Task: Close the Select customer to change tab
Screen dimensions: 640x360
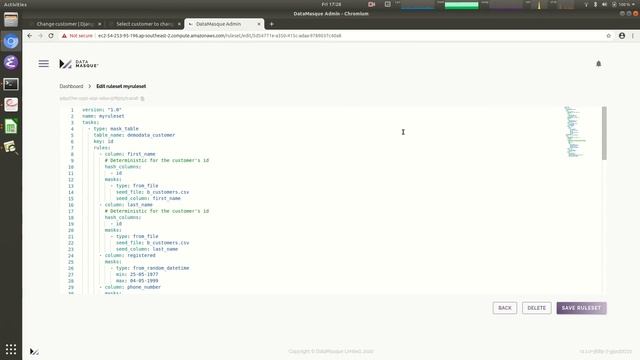Action: pyautogui.click(x=179, y=24)
